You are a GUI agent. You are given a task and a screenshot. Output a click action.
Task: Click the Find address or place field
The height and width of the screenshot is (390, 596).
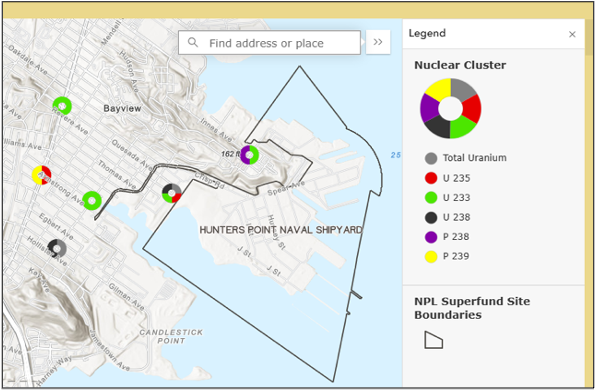[x=269, y=43]
